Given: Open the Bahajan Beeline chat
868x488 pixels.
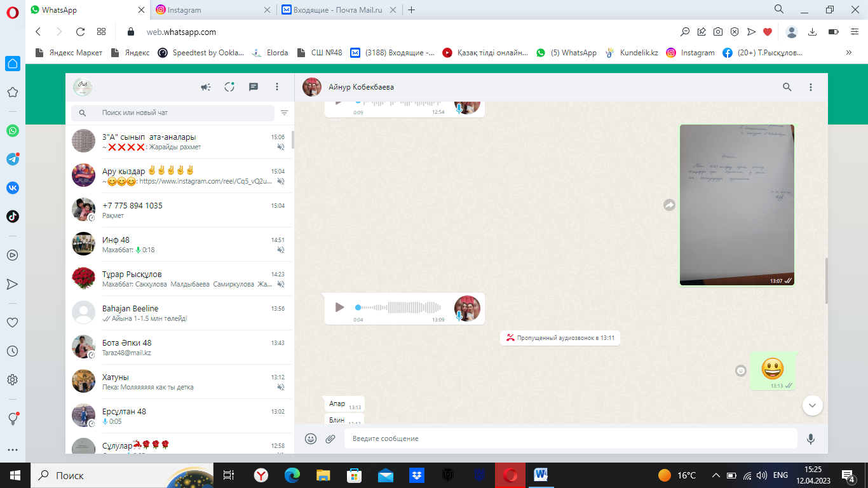Looking at the screenshot, I should click(180, 313).
